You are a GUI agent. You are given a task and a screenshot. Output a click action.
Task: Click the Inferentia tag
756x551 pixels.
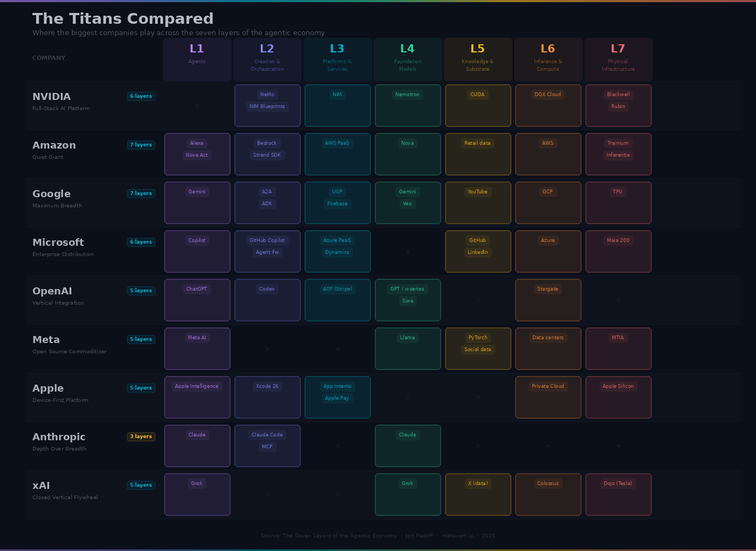tap(618, 155)
